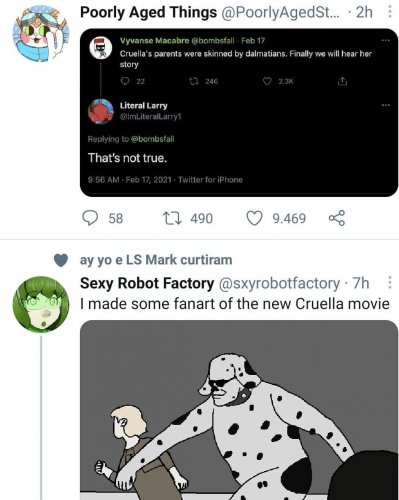Open the Sexy Robot Factory profile name
Image resolution: width=399 pixels, height=500 pixels.
(147, 283)
